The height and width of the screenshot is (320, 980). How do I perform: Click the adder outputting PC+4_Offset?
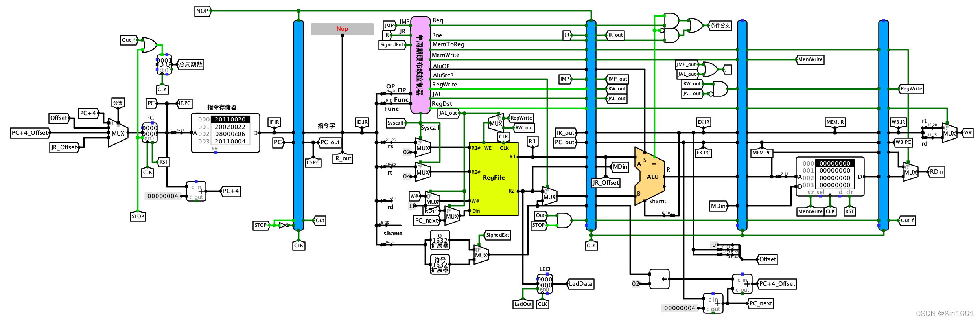(742, 284)
